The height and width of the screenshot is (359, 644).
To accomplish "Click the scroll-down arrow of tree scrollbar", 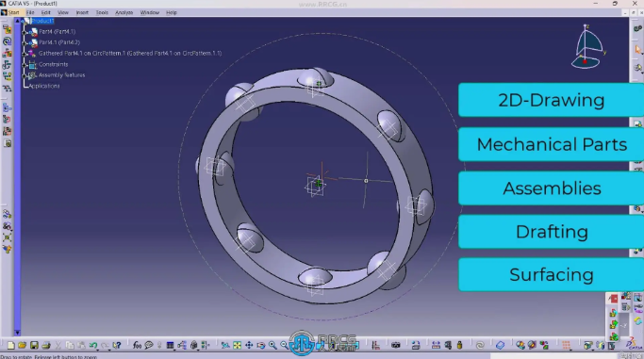I will (x=17, y=333).
